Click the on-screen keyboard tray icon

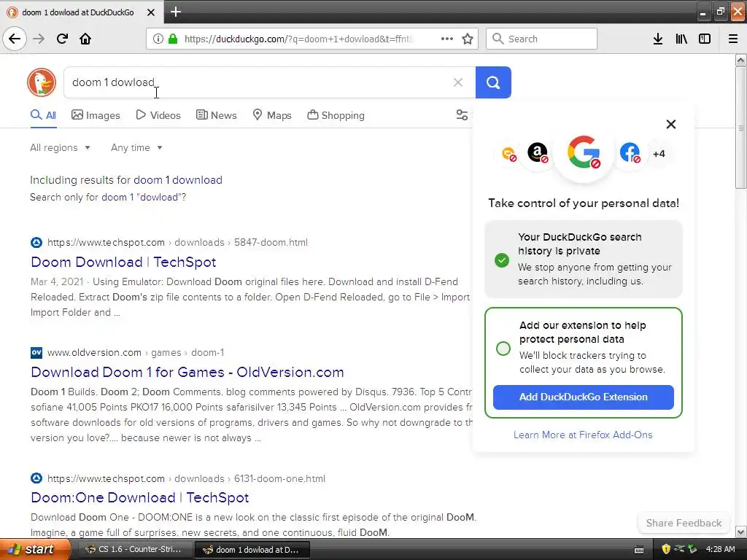(639, 550)
